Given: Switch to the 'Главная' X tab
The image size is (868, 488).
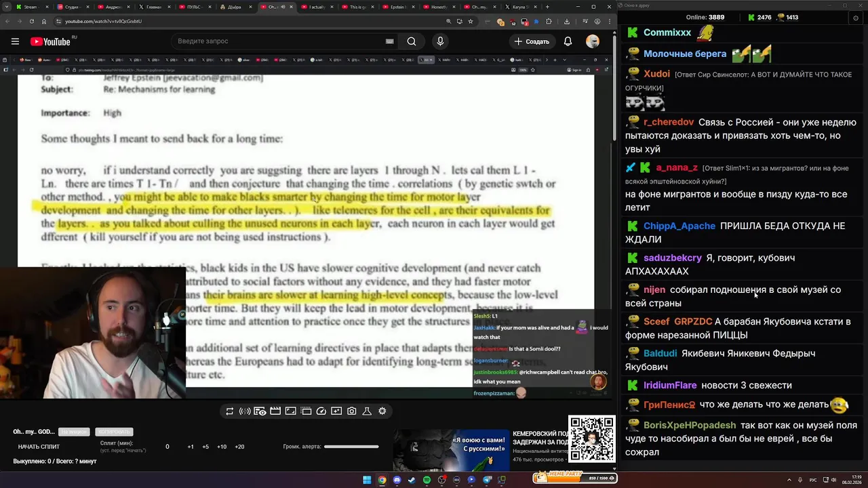Looking at the screenshot, I should pyautogui.click(x=153, y=7).
